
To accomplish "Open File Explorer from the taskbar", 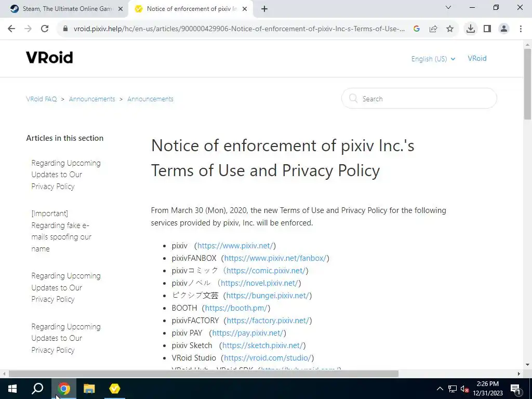I will [89, 389].
